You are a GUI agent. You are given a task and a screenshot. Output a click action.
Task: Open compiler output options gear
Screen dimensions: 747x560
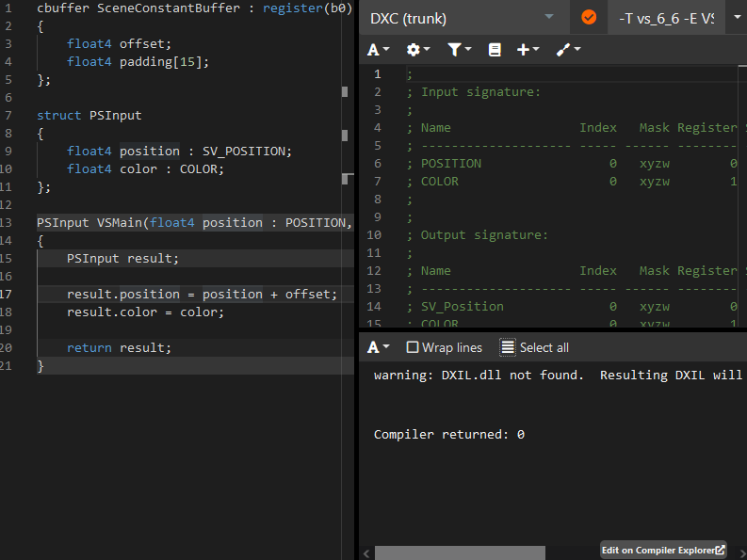(417, 50)
